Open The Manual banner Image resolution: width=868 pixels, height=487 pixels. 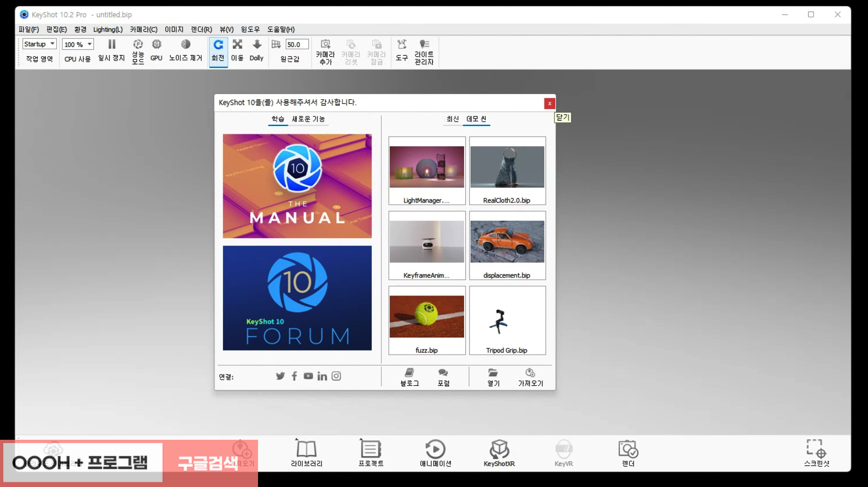tap(297, 186)
